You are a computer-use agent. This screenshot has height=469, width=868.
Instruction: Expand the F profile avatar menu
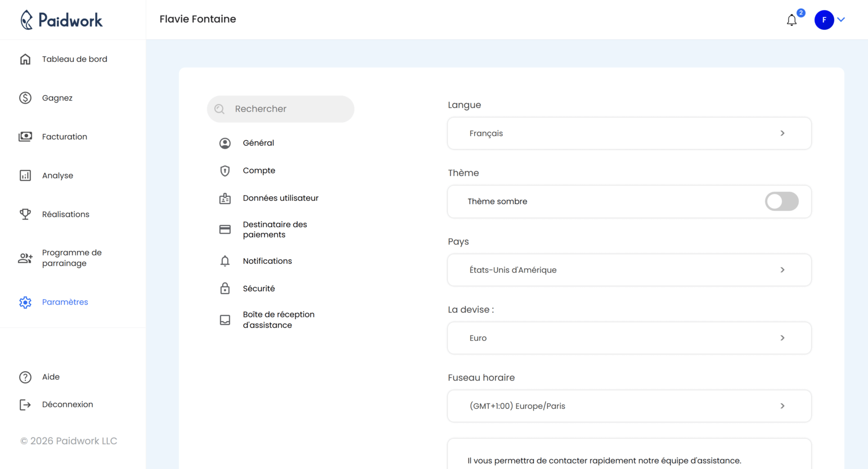(x=824, y=20)
